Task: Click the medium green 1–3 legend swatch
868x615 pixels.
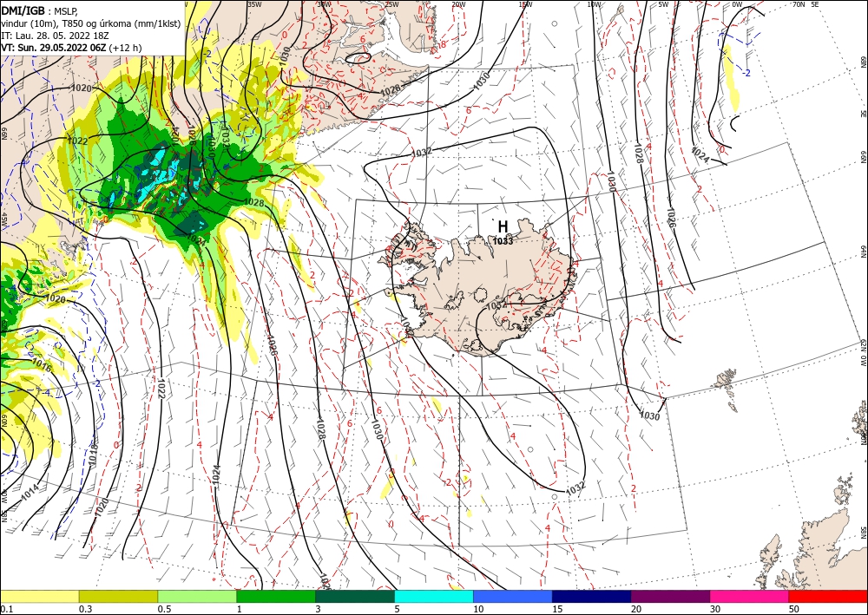Action: click(x=276, y=596)
